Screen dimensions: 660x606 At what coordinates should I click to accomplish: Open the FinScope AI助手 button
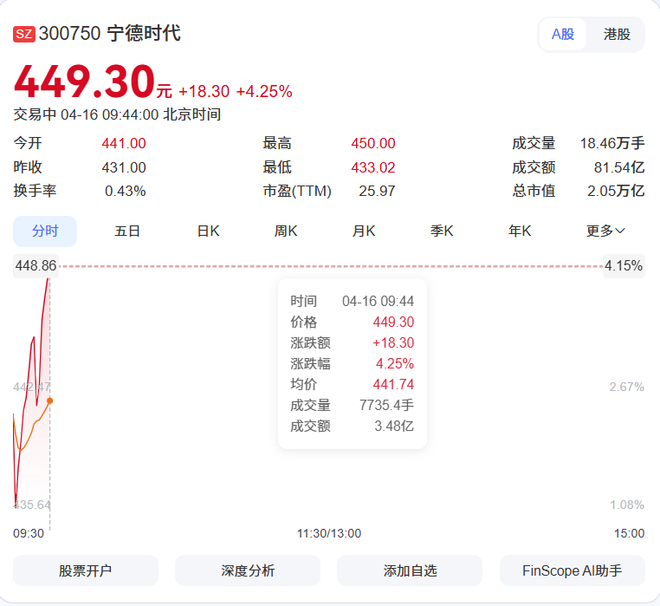(572, 571)
